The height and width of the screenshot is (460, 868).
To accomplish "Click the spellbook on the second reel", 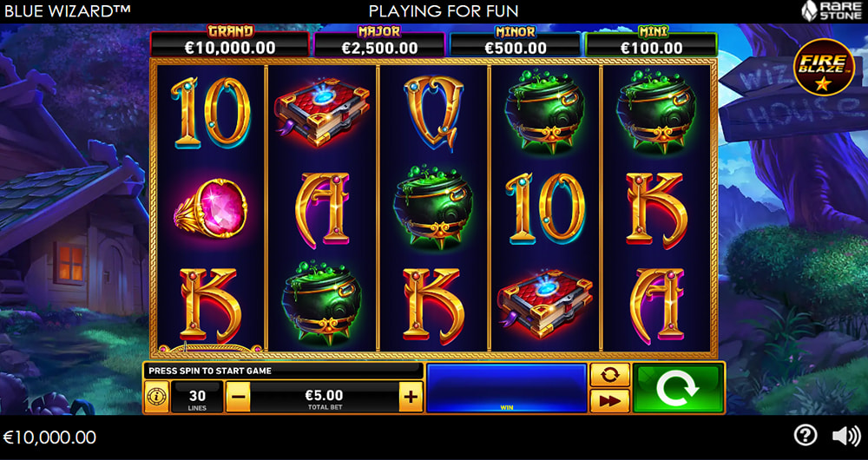I will point(322,112).
